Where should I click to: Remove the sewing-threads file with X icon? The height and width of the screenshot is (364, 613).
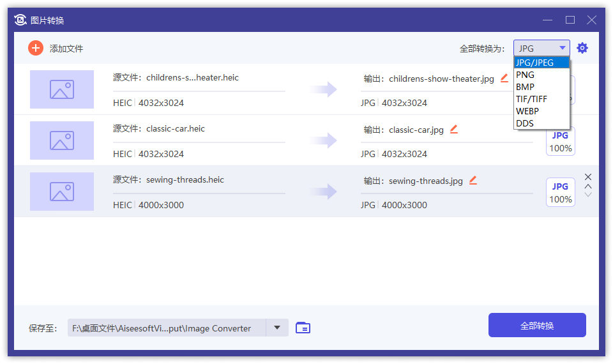point(588,177)
